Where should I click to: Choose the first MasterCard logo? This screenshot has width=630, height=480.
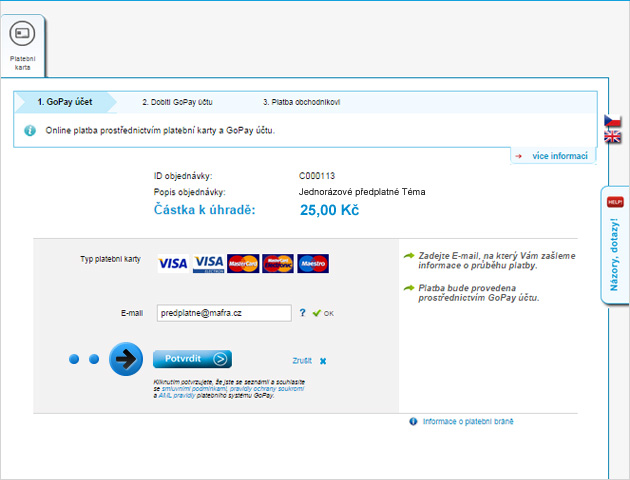pos(243,263)
